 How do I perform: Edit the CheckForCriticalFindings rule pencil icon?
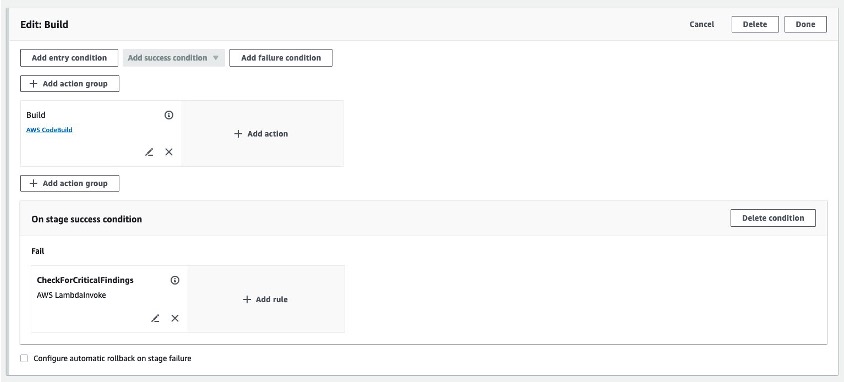[x=155, y=319]
